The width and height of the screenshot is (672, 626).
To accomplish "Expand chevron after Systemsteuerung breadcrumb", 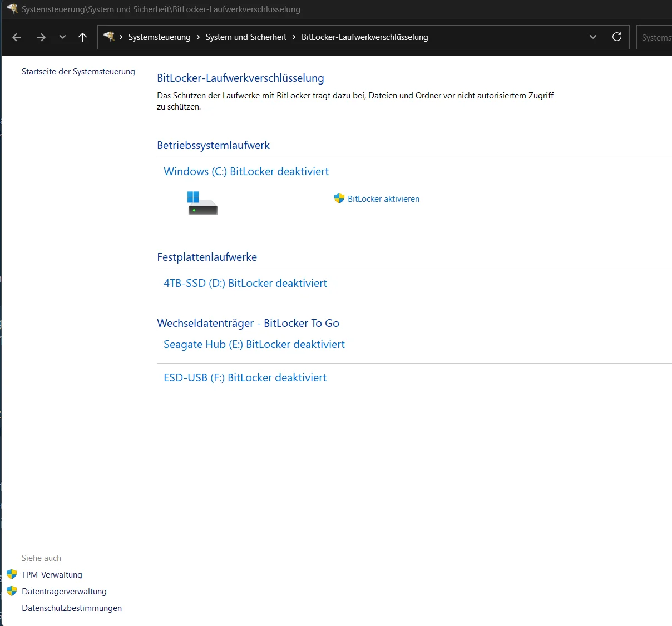I will pos(198,37).
